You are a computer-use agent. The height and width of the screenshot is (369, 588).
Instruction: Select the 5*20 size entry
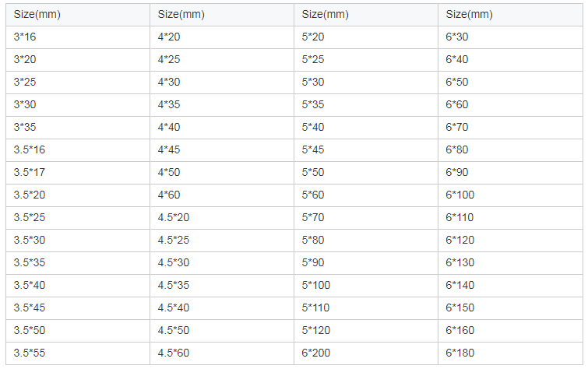tap(365, 37)
